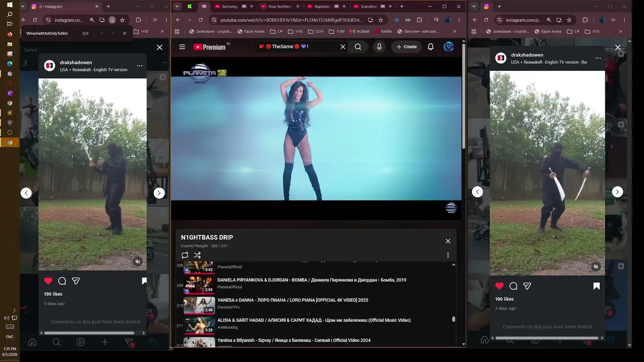The height and width of the screenshot is (362, 644).
Task: Toggle saved bookmark on right Instagram post
Action: coord(596,286)
